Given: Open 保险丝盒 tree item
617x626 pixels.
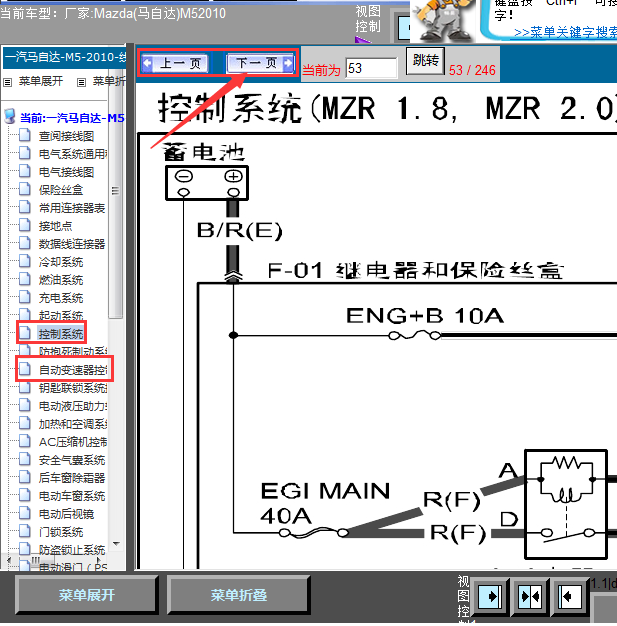Looking at the screenshot, I should [61, 190].
